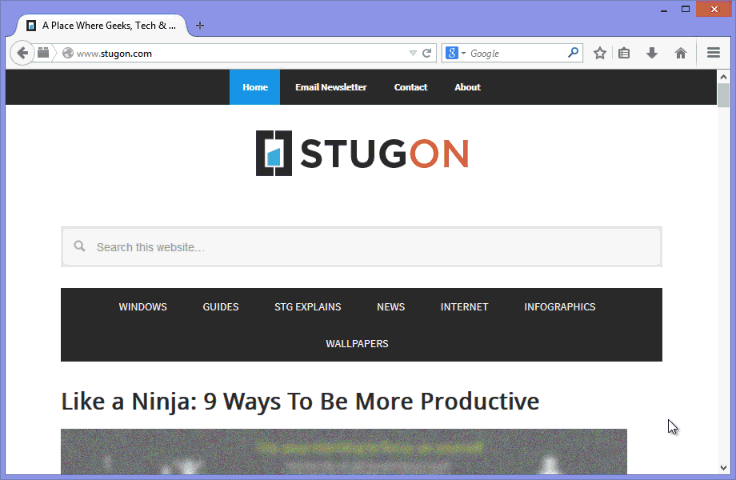Image resolution: width=736 pixels, height=480 pixels.
Task: Open a new tab with plus button
Action: point(200,26)
